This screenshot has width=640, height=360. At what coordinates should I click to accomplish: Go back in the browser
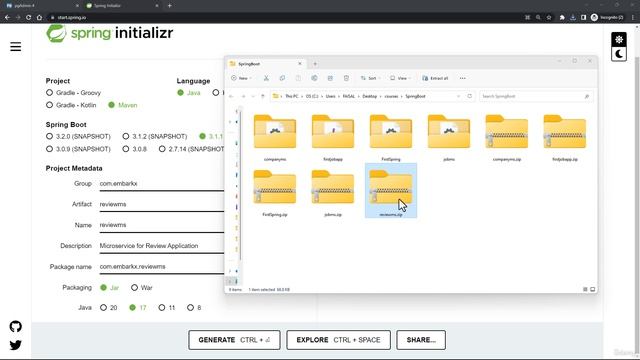(7, 18)
